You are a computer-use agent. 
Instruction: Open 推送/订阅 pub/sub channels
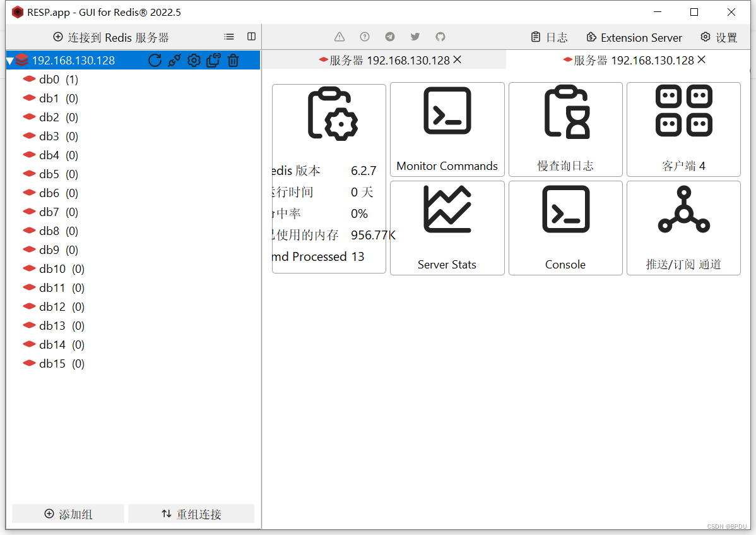[683, 228]
